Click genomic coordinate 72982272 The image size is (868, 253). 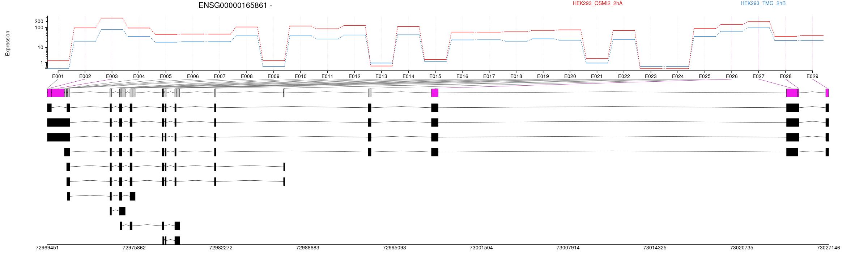221,248
